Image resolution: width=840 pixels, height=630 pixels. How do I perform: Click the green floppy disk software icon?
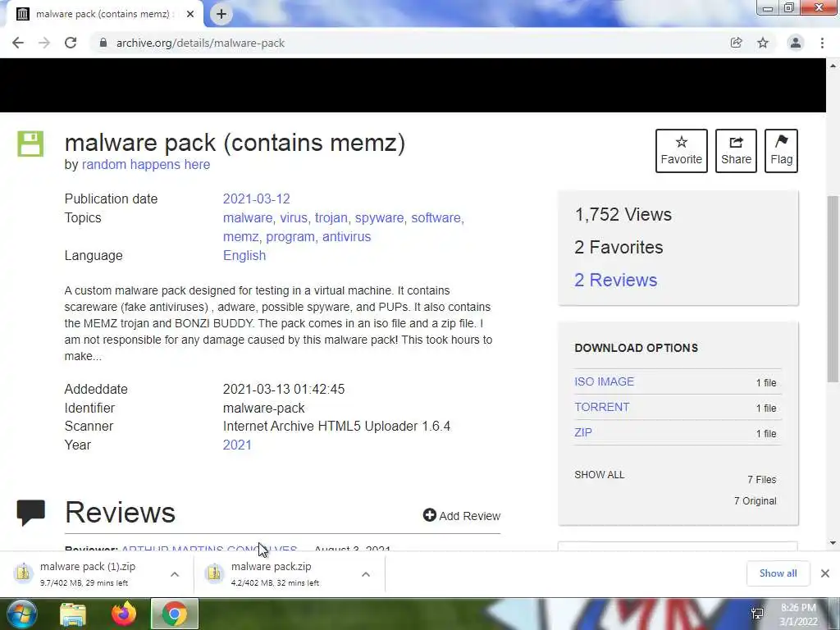point(30,144)
